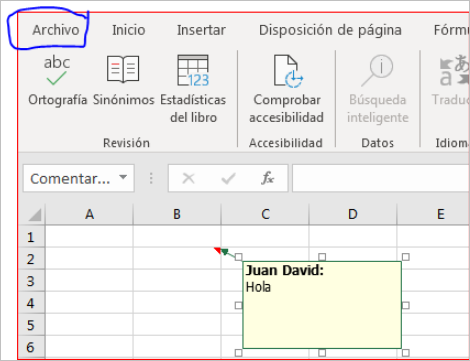Click the Select All corner triangle
This screenshot has height=361, width=470.
click(x=35, y=215)
